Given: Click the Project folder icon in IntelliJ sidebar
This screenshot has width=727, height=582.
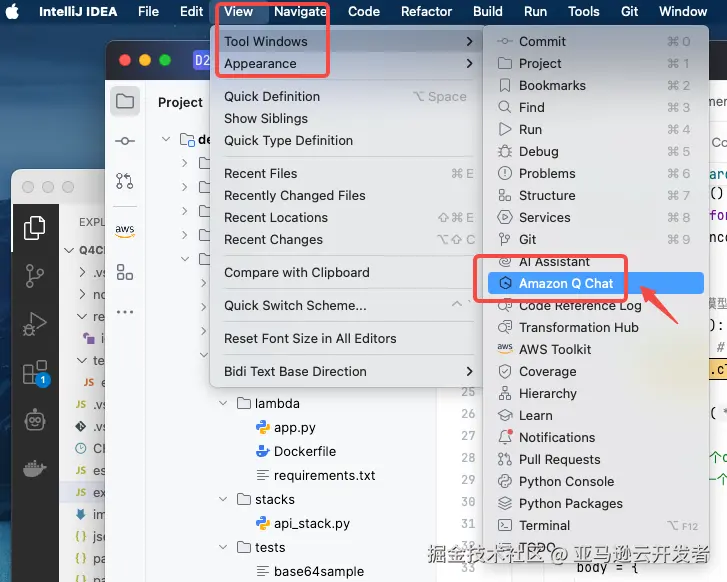Looking at the screenshot, I should point(125,101).
